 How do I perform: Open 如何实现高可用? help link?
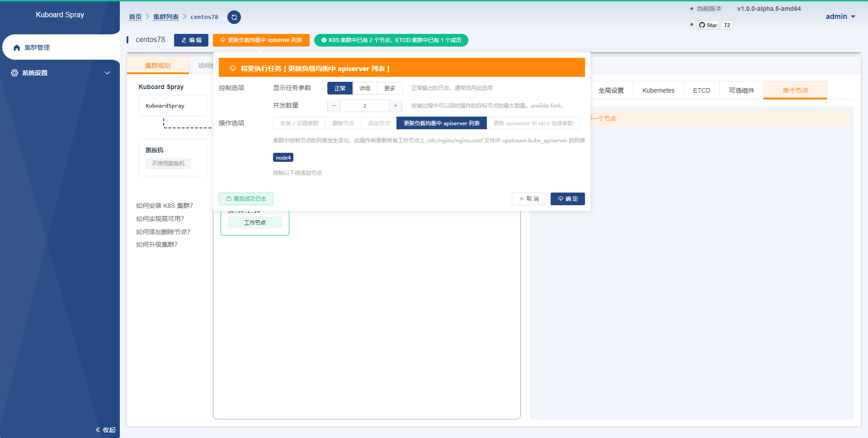pyautogui.click(x=160, y=219)
